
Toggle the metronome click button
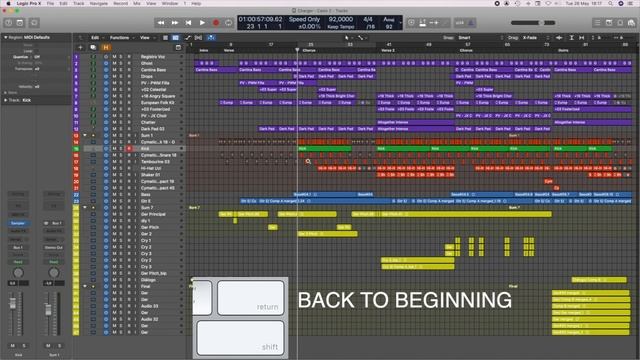pyautogui.click(x=471, y=23)
